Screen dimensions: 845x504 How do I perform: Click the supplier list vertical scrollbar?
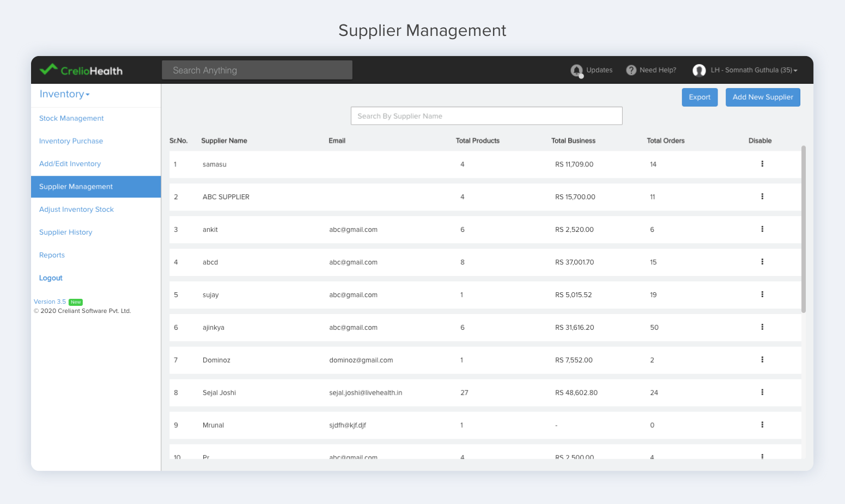[804, 229]
